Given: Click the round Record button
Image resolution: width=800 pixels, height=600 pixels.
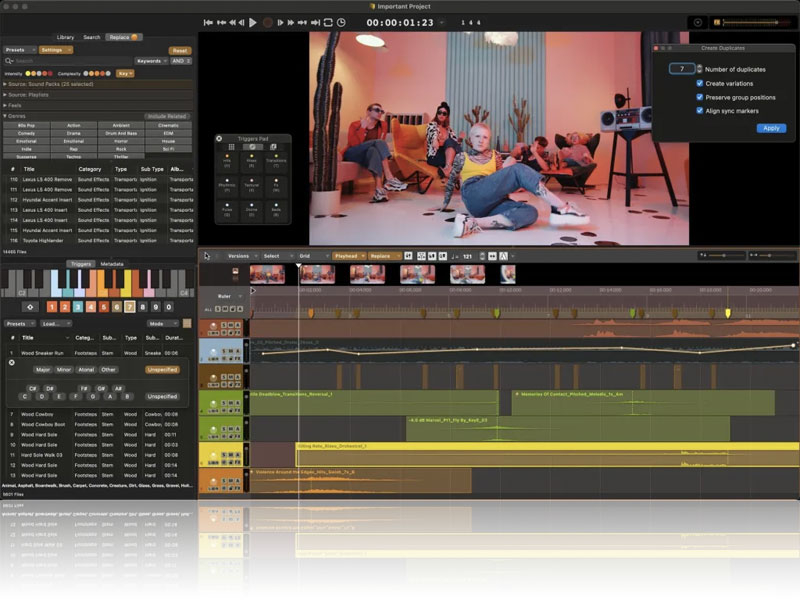Looking at the screenshot, I should (x=268, y=21).
